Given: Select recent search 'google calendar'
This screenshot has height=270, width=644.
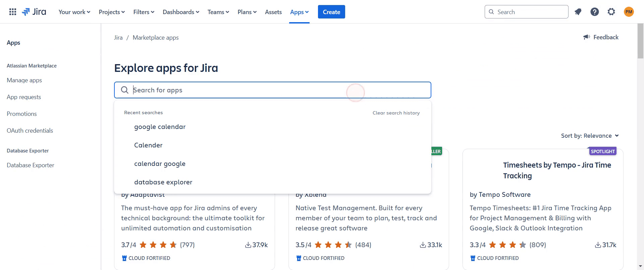Looking at the screenshot, I should (x=272, y=127).
